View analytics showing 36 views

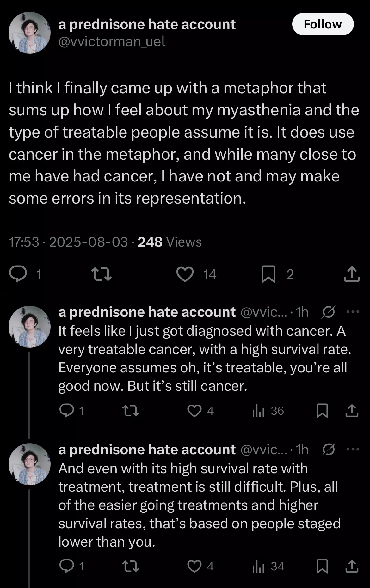tap(268, 411)
